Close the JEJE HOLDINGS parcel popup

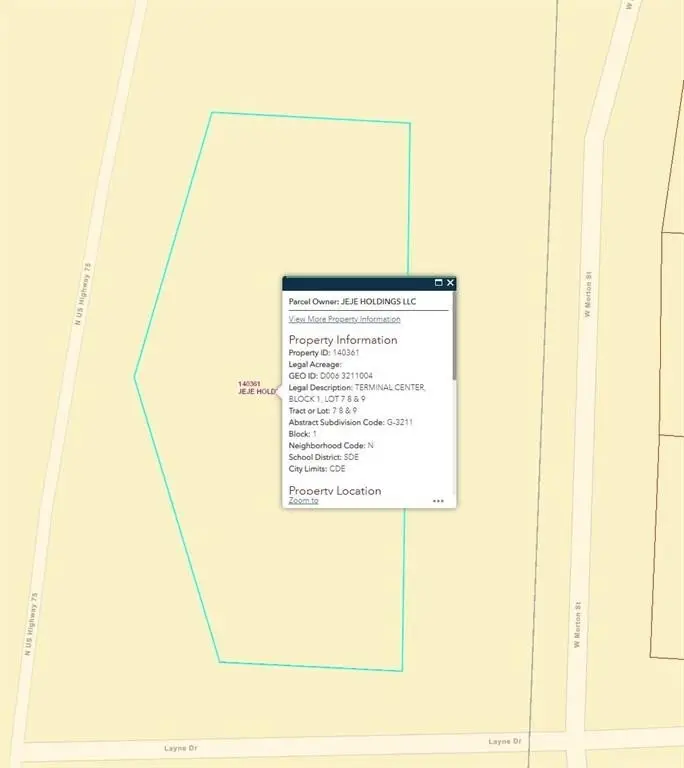(450, 283)
